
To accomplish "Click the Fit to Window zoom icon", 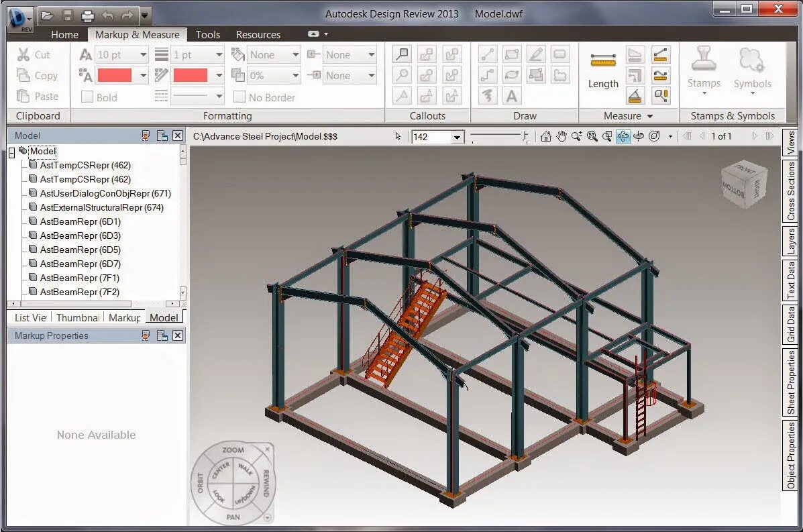I will click(592, 136).
